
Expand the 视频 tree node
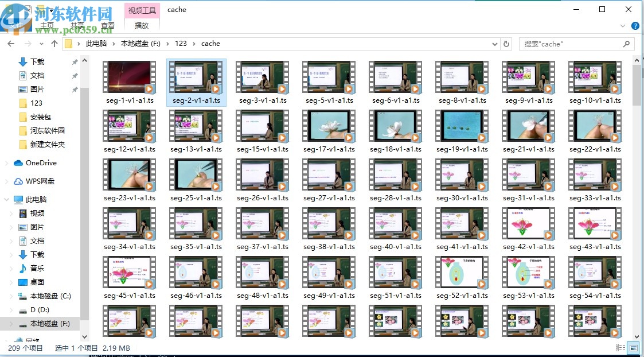coord(11,214)
